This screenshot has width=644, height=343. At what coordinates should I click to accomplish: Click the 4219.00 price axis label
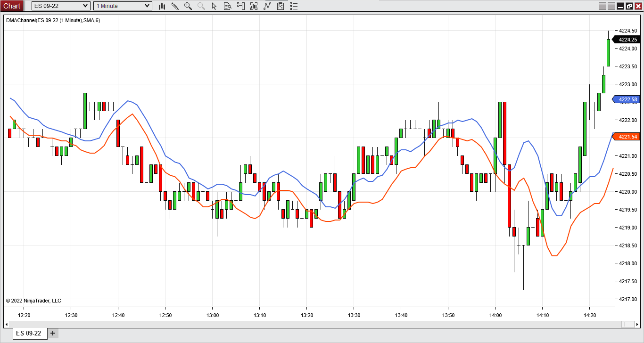[627, 228]
